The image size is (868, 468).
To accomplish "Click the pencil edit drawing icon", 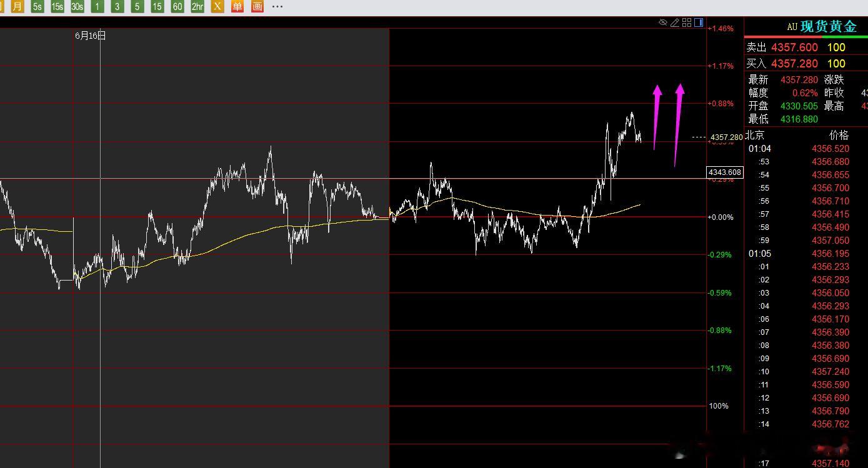I will click(675, 22).
